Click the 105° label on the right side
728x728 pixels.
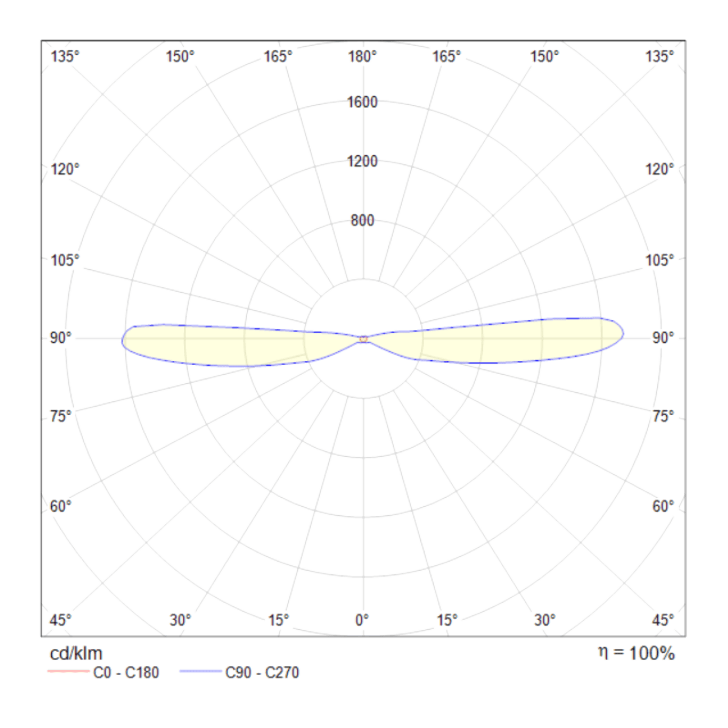point(660,260)
